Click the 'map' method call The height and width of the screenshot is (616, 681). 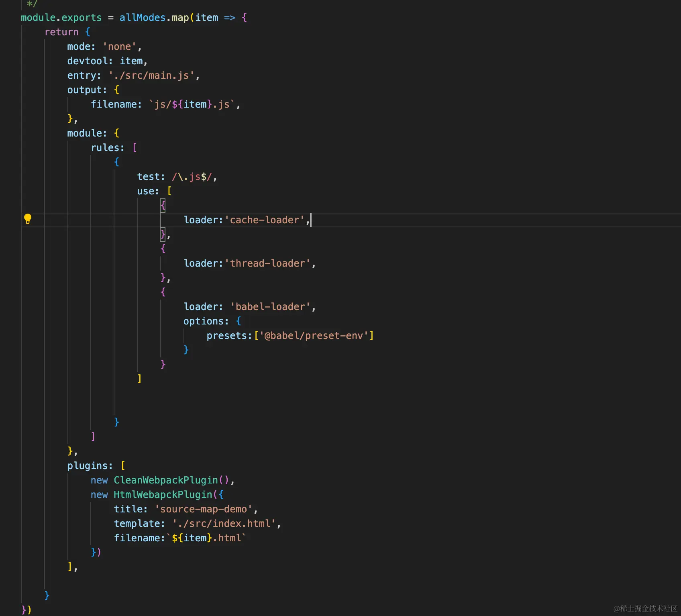coord(180,18)
